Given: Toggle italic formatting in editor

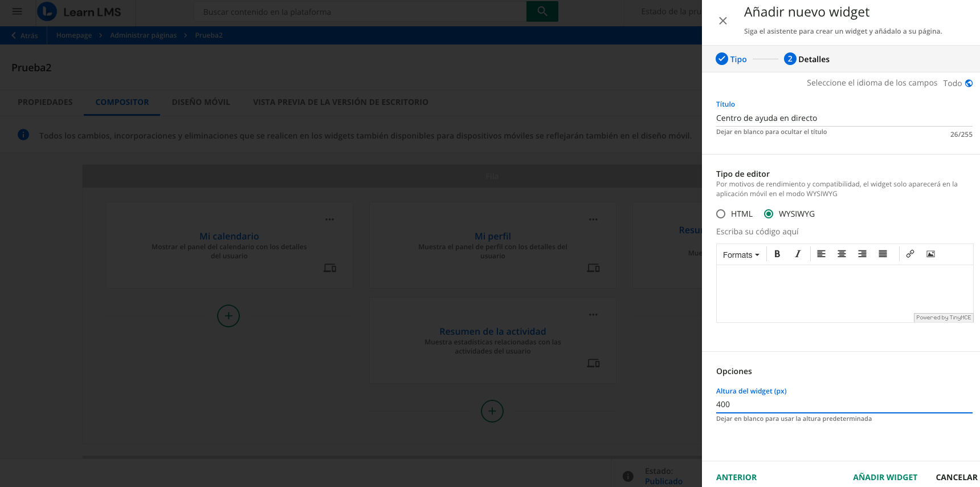Looking at the screenshot, I should click(798, 254).
